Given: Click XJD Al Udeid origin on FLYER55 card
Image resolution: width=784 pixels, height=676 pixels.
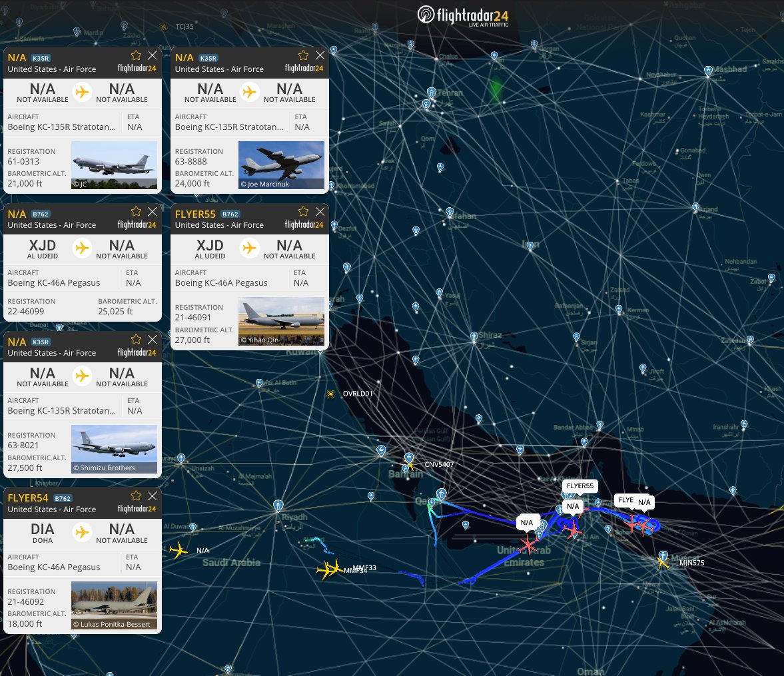Looking at the screenshot, I should pyautogui.click(x=210, y=248).
